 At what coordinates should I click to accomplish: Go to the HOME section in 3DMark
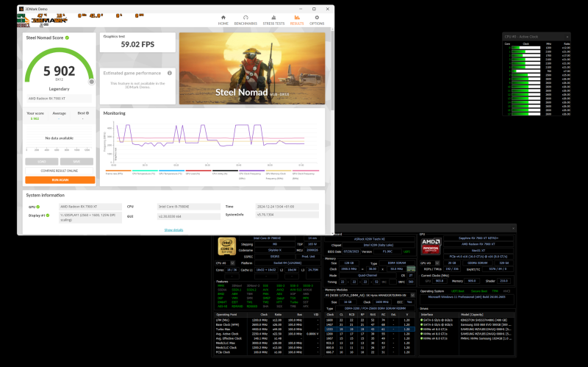[x=223, y=21]
